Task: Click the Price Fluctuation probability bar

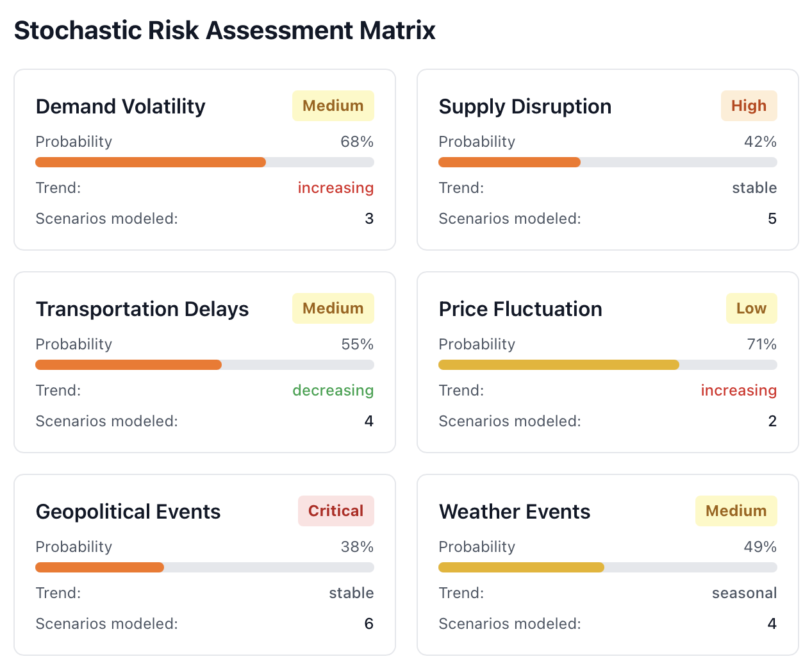Action: pos(607,365)
